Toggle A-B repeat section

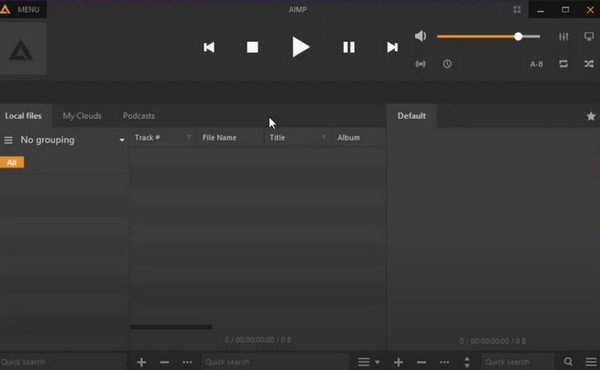point(536,64)
